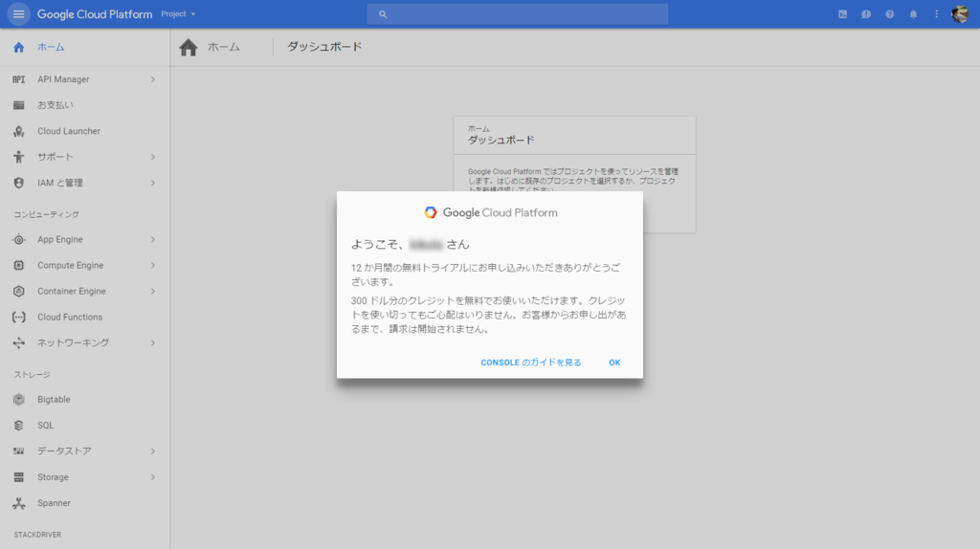Click the API Manager icon
Screen dimensions: 980x549
coord(19,79)
